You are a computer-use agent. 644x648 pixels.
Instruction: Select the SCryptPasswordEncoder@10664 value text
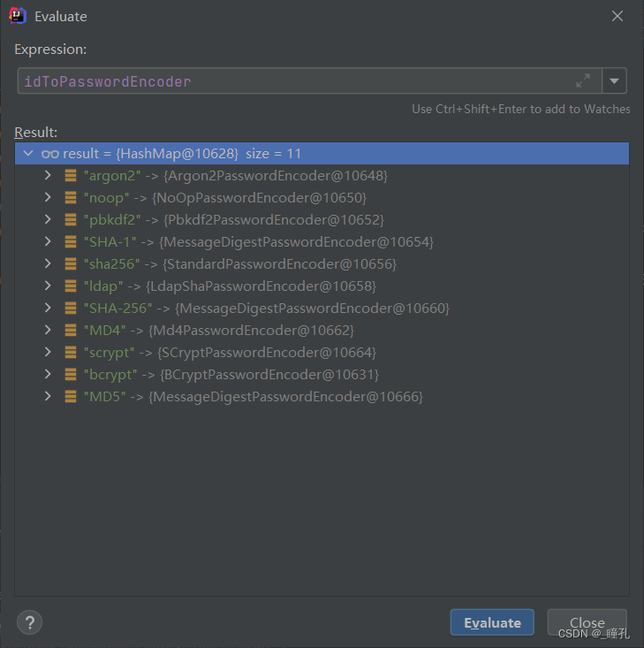point(267,353)
